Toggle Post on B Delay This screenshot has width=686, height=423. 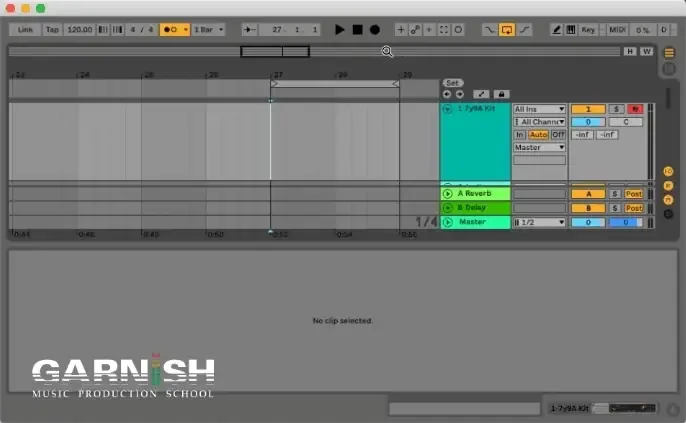[634, 208]
